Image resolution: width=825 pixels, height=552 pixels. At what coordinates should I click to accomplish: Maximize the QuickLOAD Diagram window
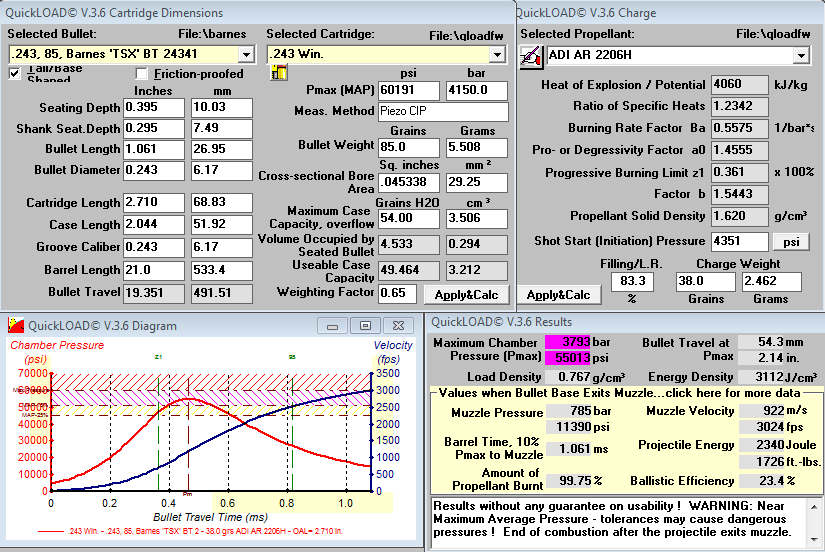(365, 326)
